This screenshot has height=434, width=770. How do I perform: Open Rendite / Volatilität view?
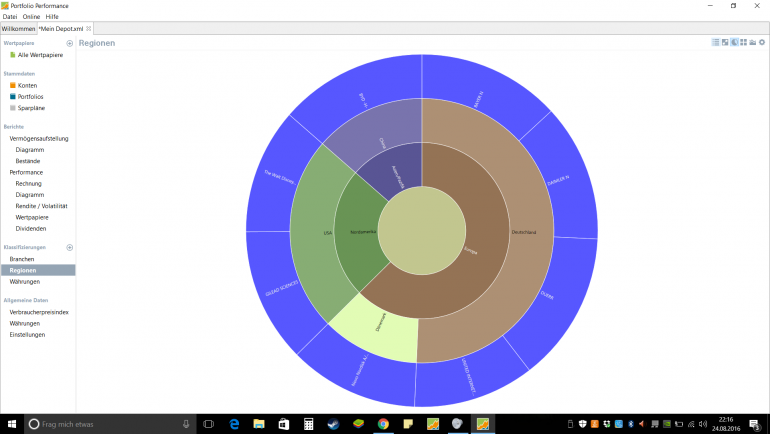pos(41,206)
